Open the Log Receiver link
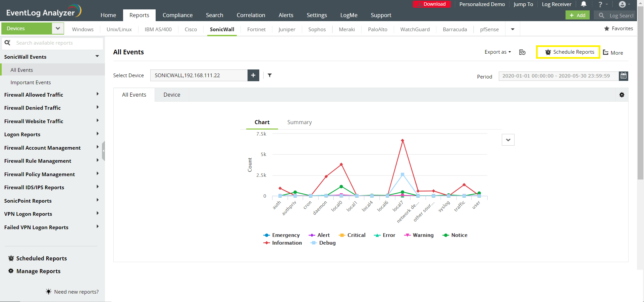The width and height of the screenshot is (644, 302). click(556, 4)
